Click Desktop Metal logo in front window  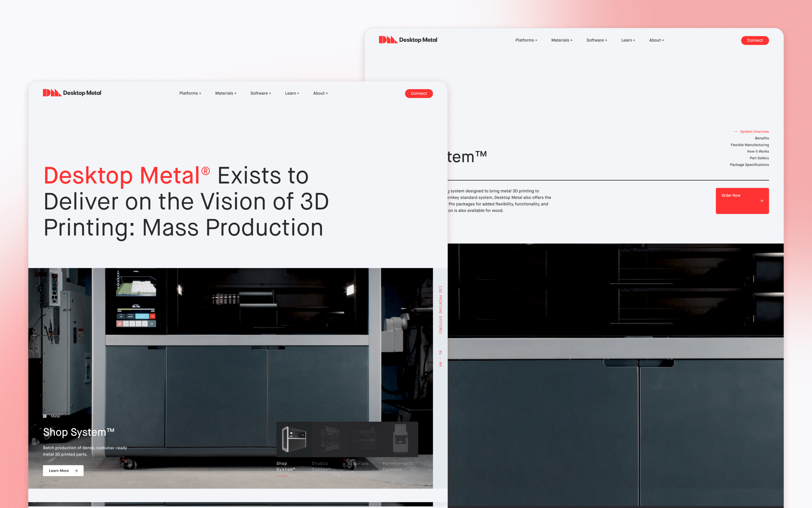coord(72,93)
